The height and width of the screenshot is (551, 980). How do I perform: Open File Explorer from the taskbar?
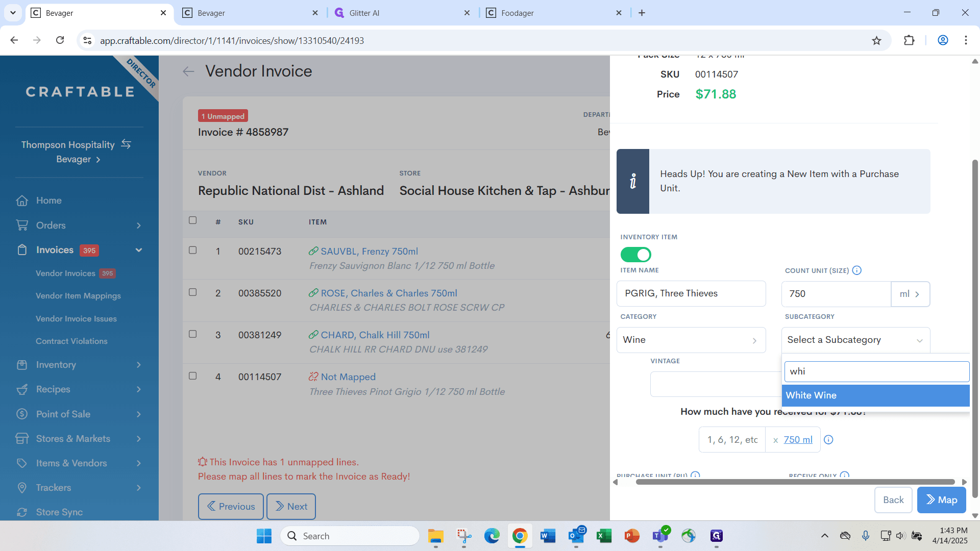click(x=435, y=536)
